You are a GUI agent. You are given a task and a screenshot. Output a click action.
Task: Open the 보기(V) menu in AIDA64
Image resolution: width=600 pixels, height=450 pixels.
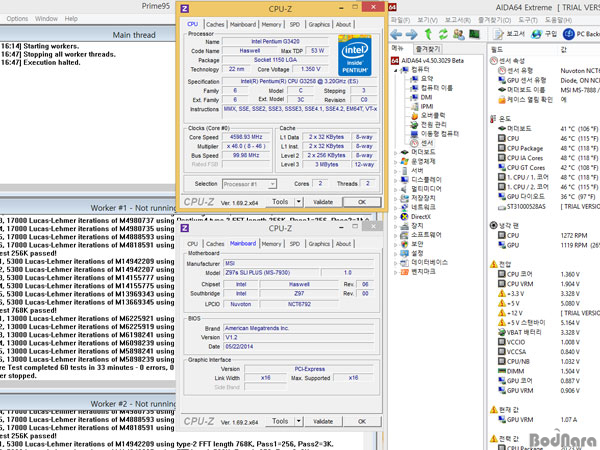point(427,20)
